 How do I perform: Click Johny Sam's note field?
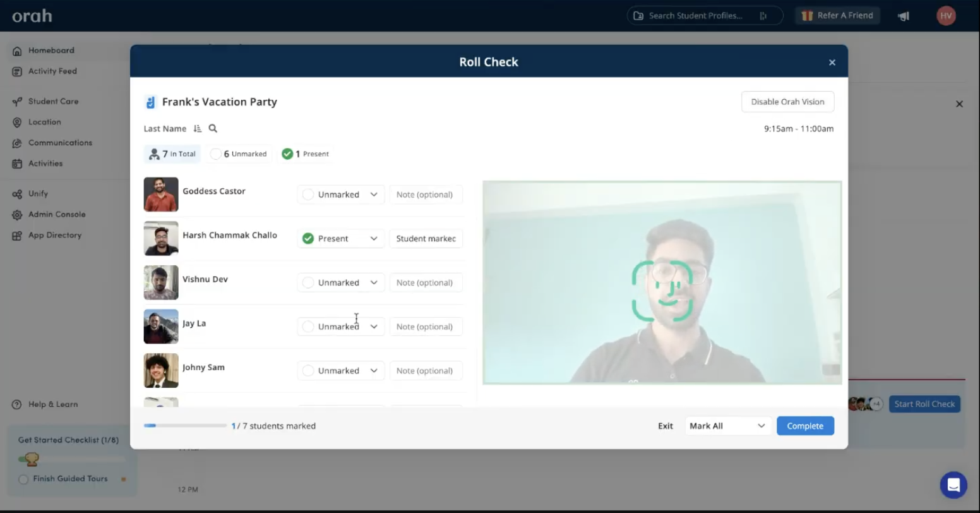(x=426, y=371)
